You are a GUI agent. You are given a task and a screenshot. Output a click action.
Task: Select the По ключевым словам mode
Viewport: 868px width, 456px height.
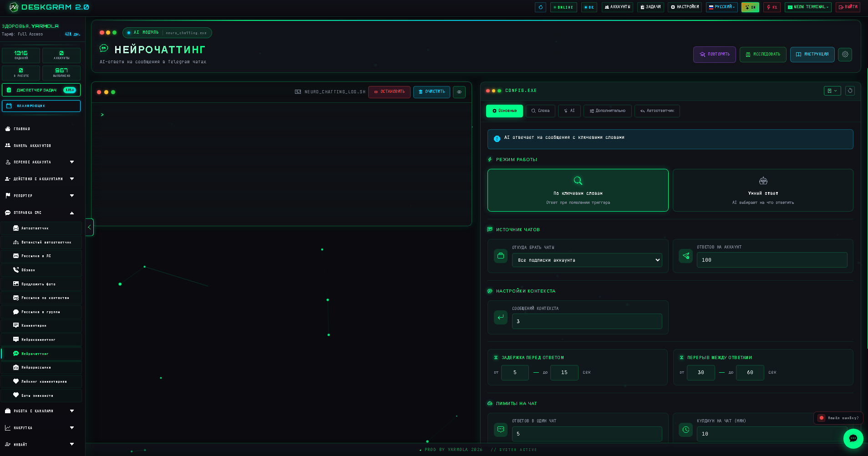[578, 190]
